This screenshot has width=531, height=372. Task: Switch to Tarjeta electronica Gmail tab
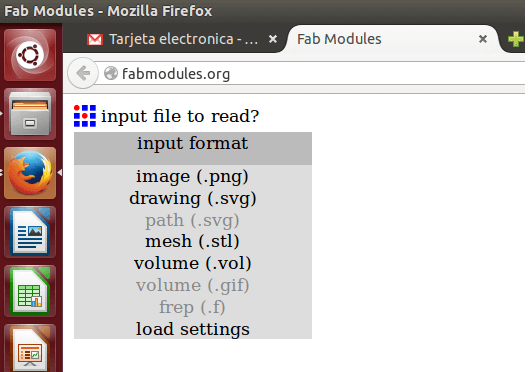click(x=183, y=39)
